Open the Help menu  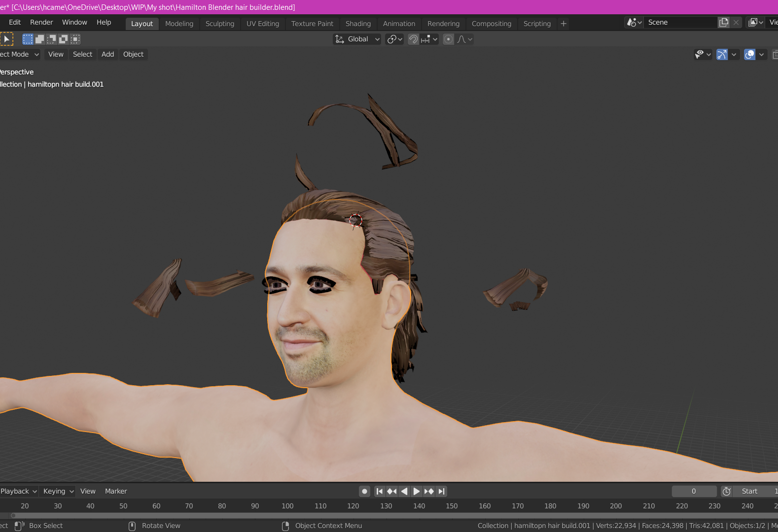(104, 22)
